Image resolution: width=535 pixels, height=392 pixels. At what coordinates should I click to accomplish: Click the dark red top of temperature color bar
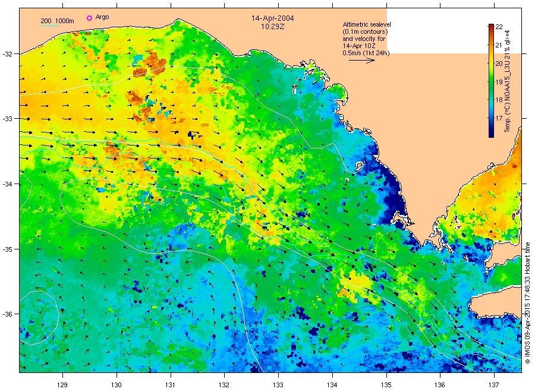click(x=491, y=27)
